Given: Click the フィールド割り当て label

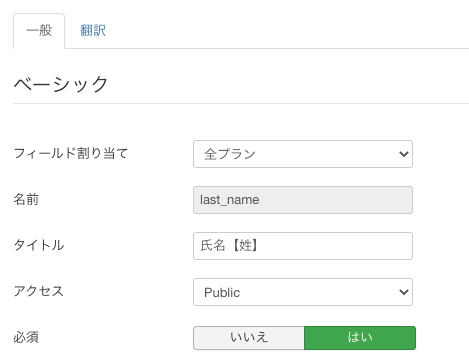Looking at the screenshot, I should coord(71,153).
